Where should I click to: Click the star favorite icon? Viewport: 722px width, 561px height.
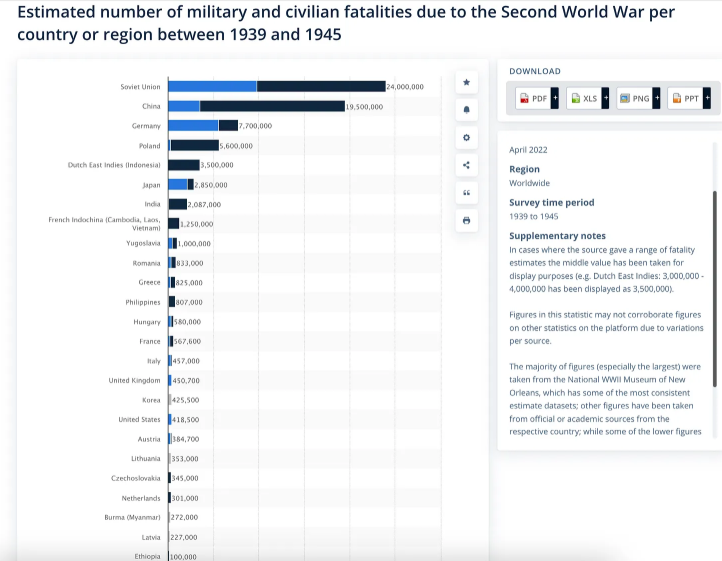click(466, 81)
